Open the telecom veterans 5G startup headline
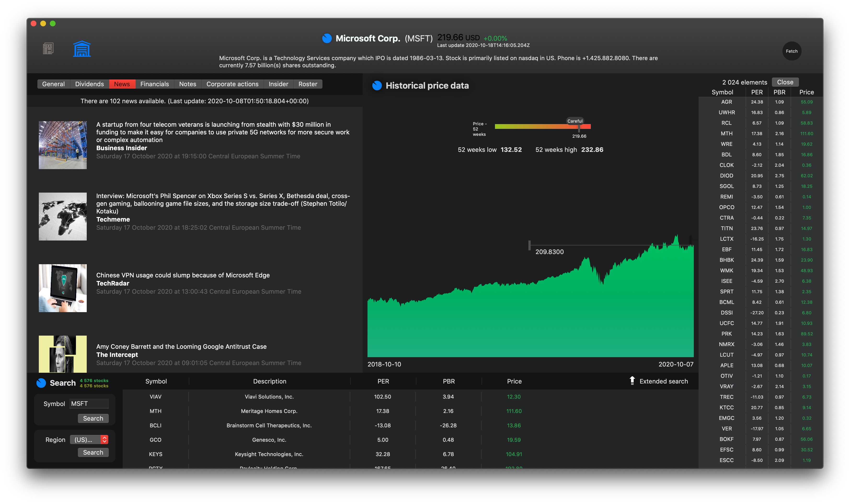 [x=223, y=132]
